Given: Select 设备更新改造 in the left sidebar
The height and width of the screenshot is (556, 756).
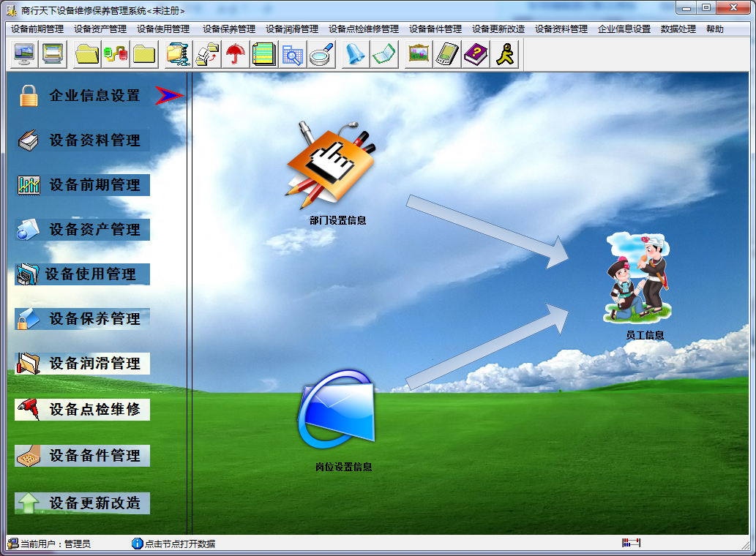Looking at the screenshot, I should (82, 503).
